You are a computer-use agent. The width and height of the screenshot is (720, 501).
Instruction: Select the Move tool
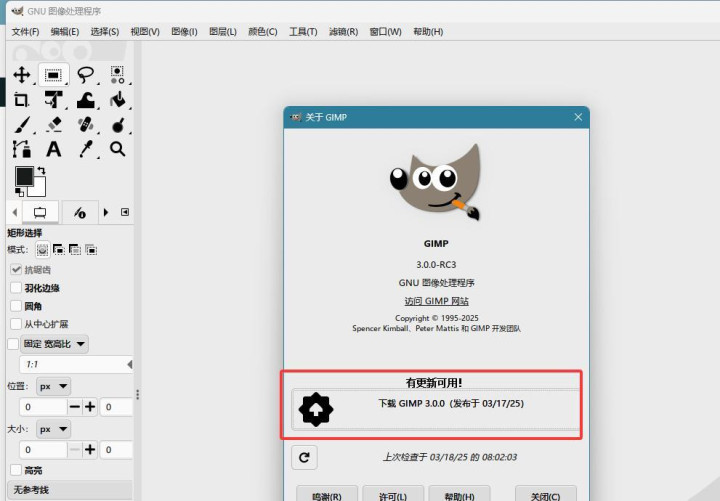pos(22,74)
